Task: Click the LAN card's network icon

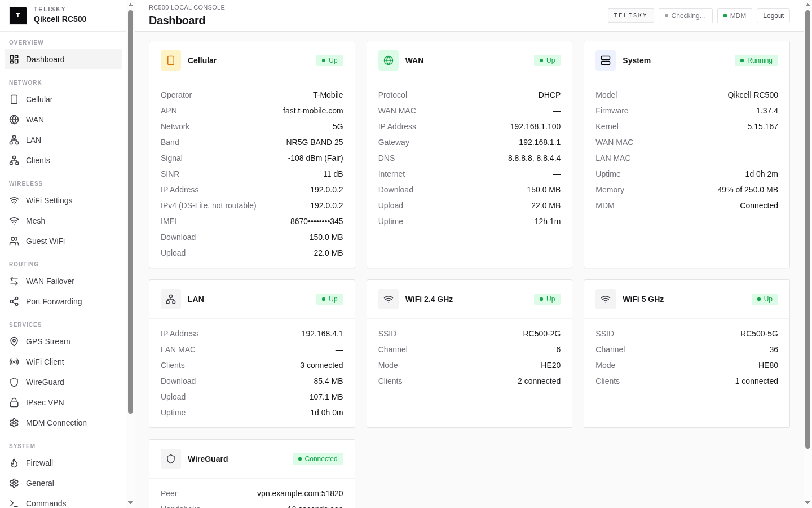Action: point(171,299)
